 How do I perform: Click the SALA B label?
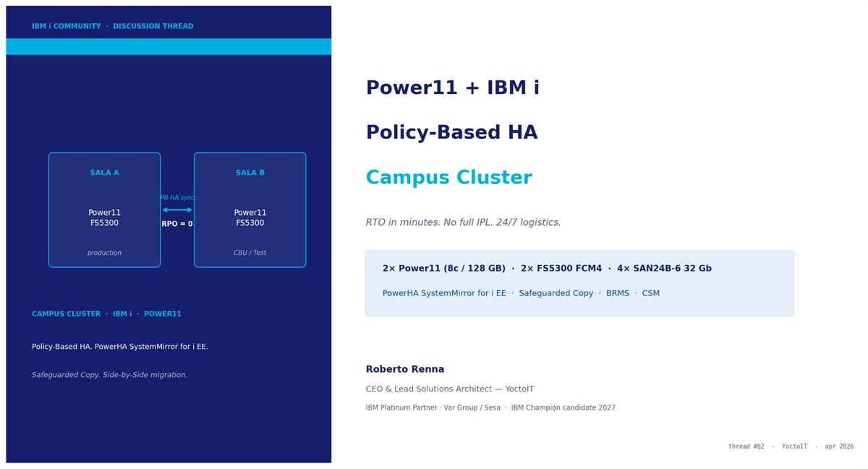click(x=250, y=173)
